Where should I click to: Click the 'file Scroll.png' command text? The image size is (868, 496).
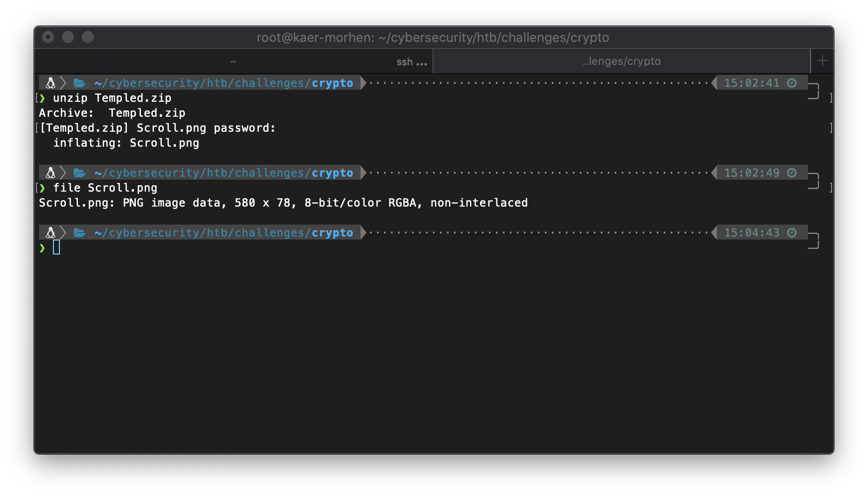[105, 188]
